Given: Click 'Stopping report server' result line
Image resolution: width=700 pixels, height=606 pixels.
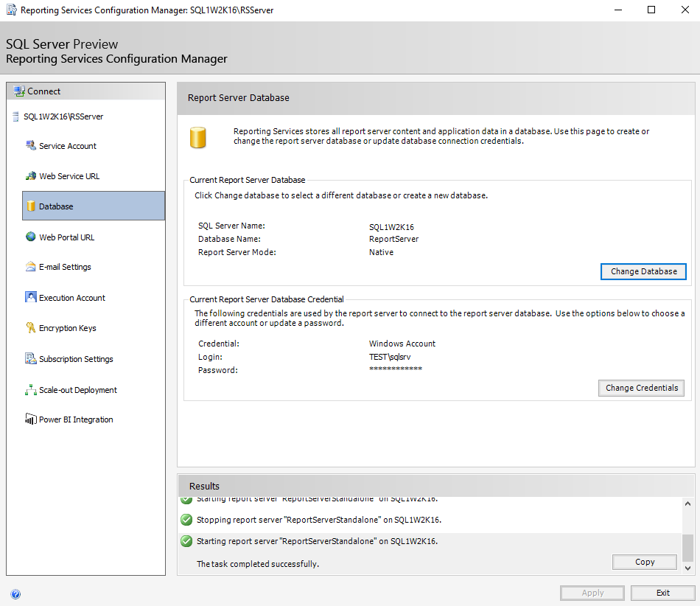Looking at the screenshot, I should [x=319, y=520].
